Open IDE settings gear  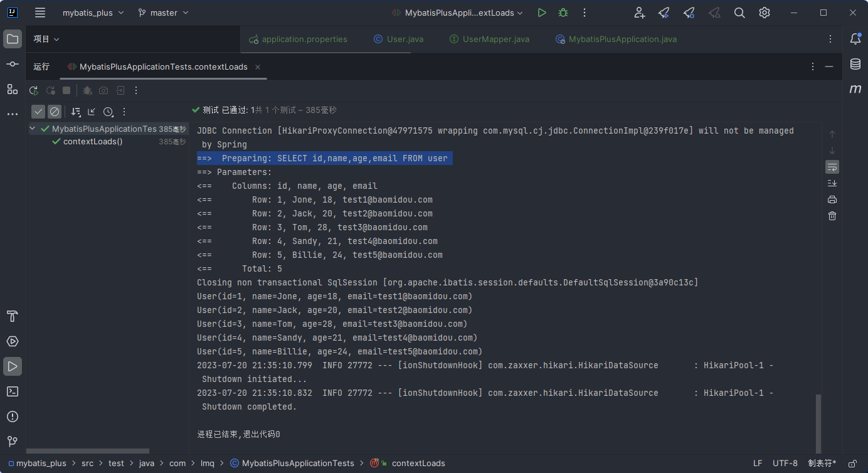click(765, 13)
